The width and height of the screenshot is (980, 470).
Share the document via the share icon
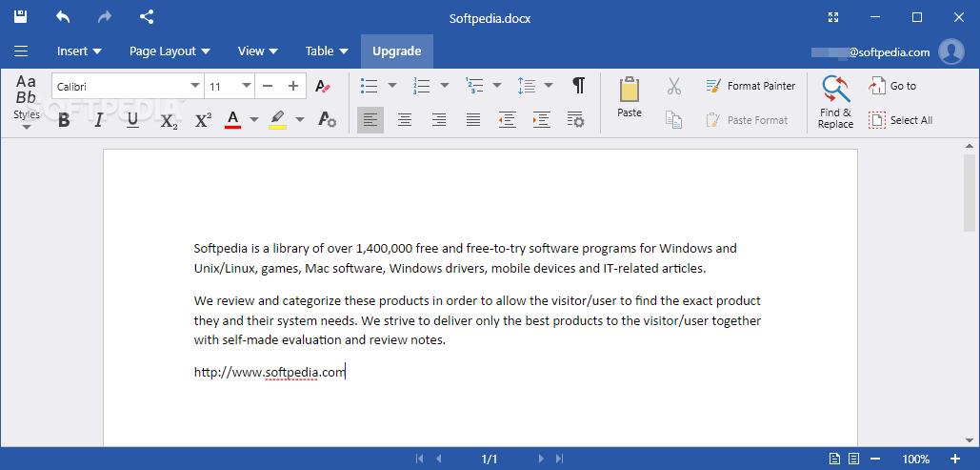point(147,17)
